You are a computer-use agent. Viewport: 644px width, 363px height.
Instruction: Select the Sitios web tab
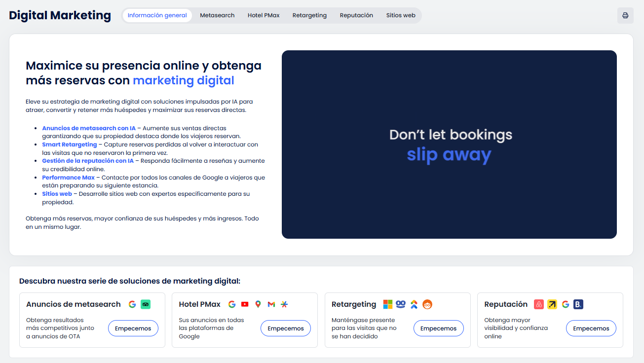(401, 15)
